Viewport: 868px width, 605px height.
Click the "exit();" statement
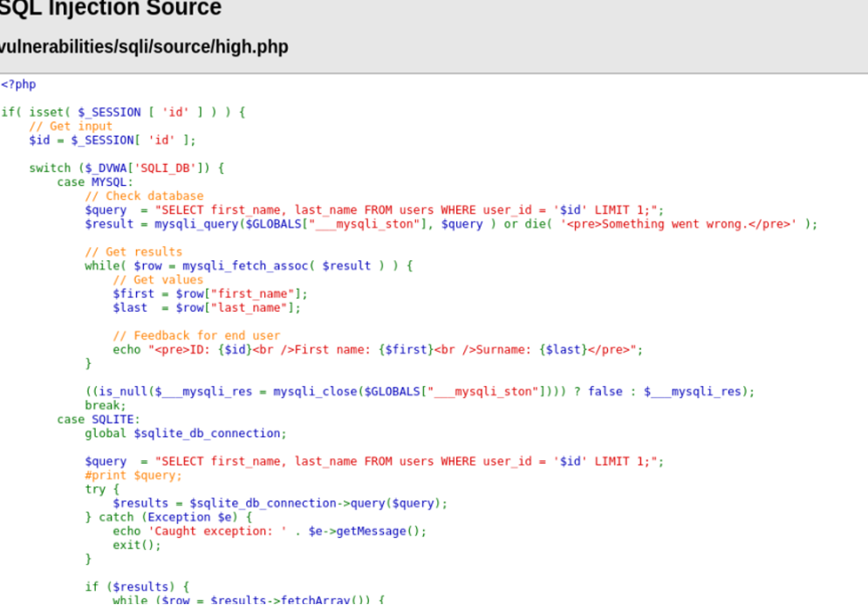[137, 545]
